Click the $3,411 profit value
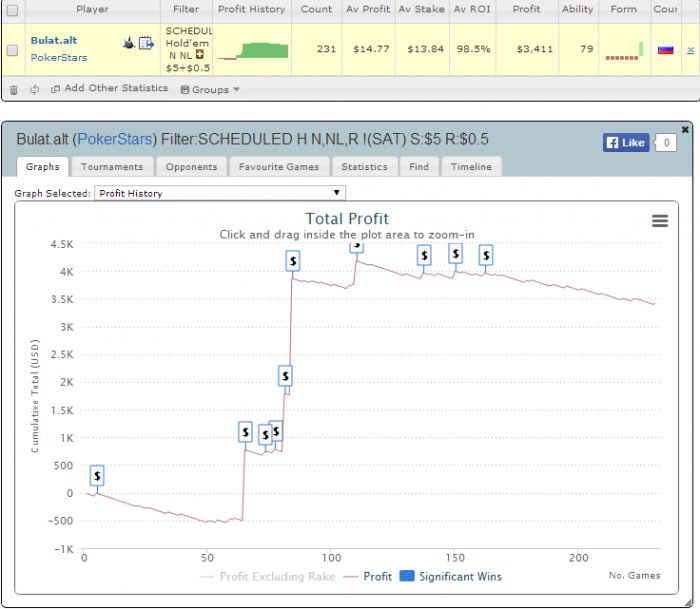Image resolution: width=700 pixels, height=609 pixels. pos(534,49)
